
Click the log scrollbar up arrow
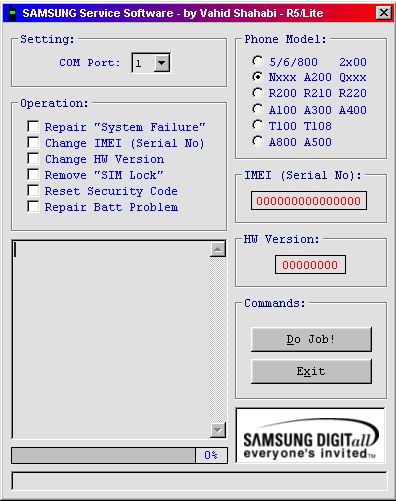pyautogui.click(x=218, y=249)
